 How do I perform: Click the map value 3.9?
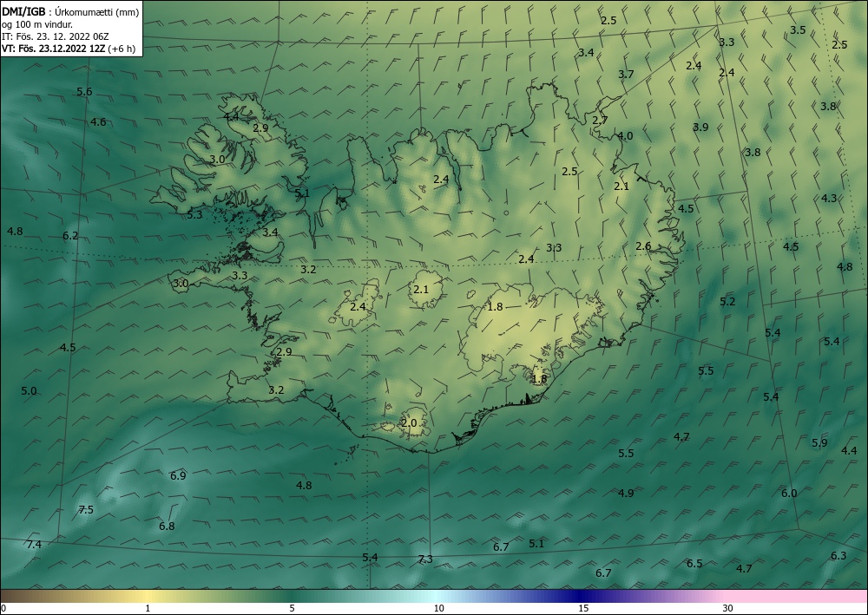point(700,128)
